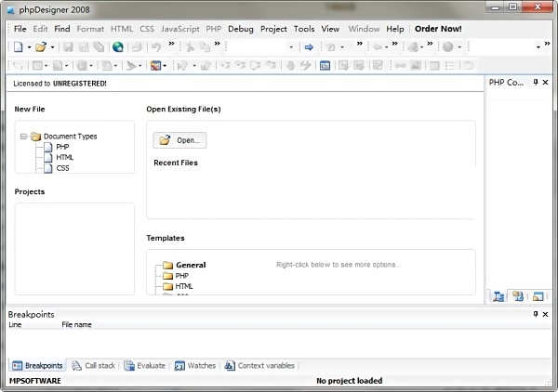558x392 pixels.
Task: Open the General templates folder
Action: pyautogui.click(x=190, y=265)
